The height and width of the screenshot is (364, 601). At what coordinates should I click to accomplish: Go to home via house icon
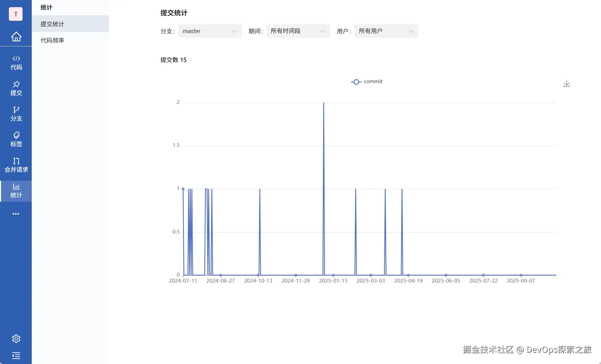click(x=16, y=36)
